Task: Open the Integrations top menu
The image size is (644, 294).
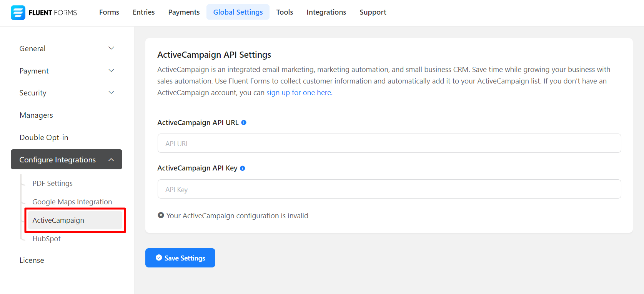Action: pyautogui.click(x=326, y=12)
